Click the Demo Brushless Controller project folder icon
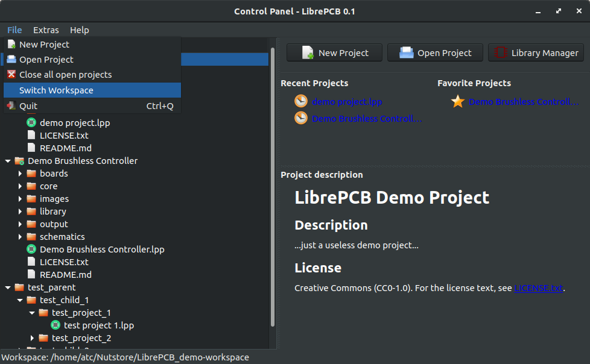The width and height of the screenshot is (590, 364). pyautogui.click(x=19, y=161)
